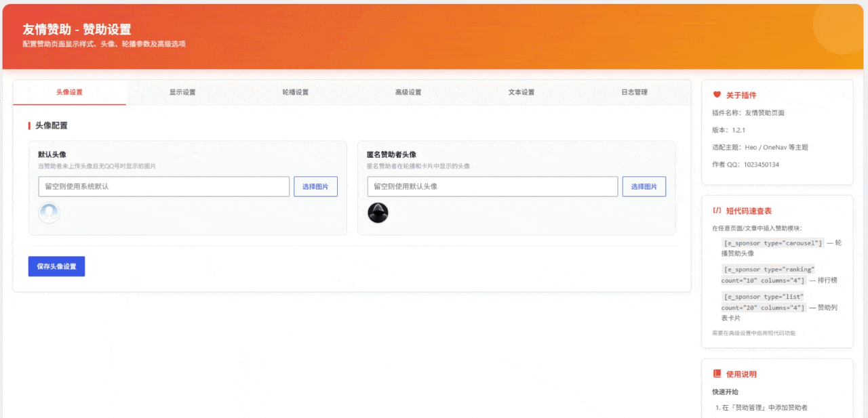Click the code icon beside 短代码速查表
Image resolution: width=868 pixels, height=418 pixels.
[x=717, y=211]
